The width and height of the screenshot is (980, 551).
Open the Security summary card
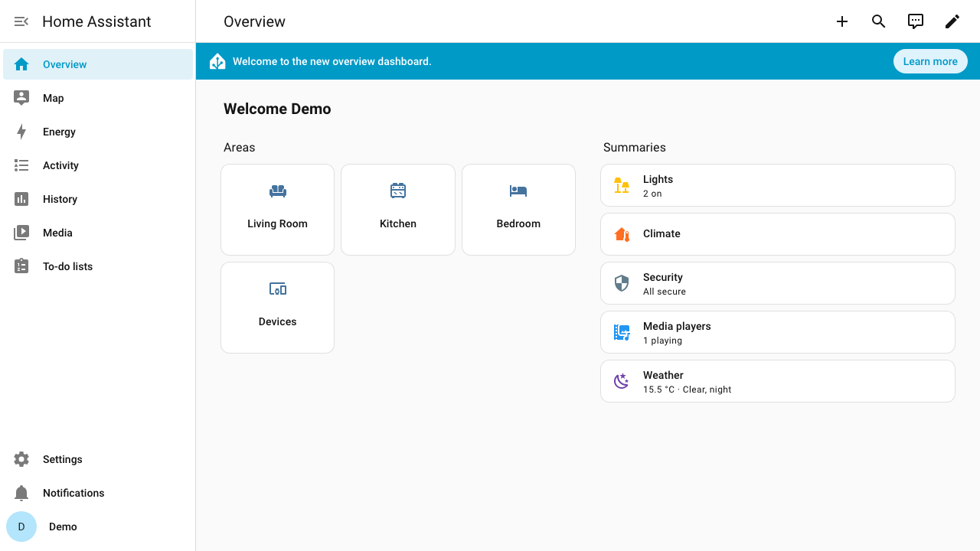tap(778, 283)
